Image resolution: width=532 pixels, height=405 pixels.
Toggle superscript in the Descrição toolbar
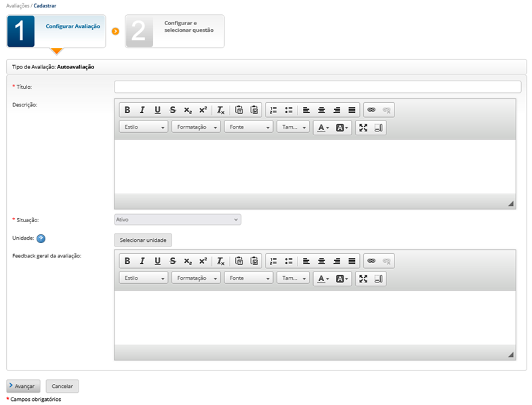pyautogui.click(x=203, y=110)
